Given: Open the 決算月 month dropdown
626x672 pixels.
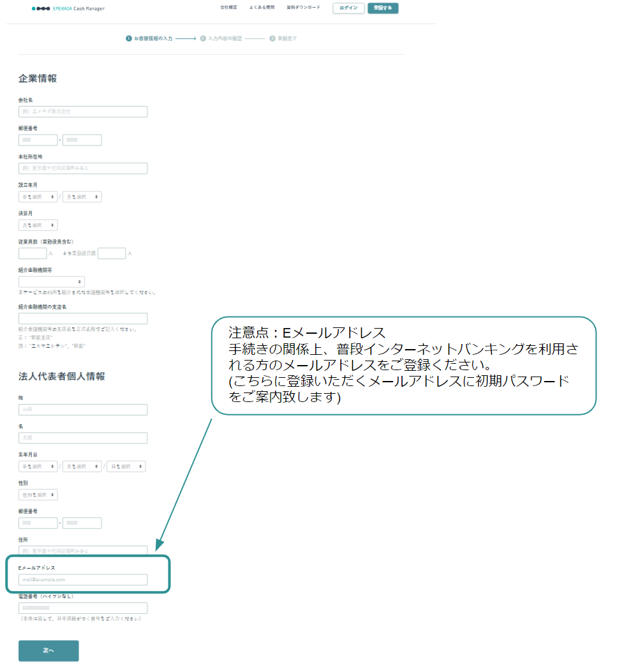Looking at the screenshot, I should (x=38, y=225).
